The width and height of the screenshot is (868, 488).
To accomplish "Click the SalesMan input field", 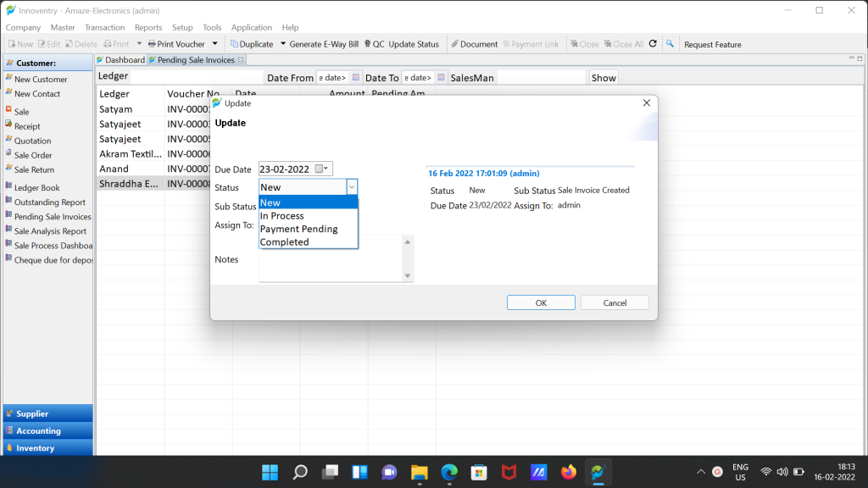I will tap(541, 78).
